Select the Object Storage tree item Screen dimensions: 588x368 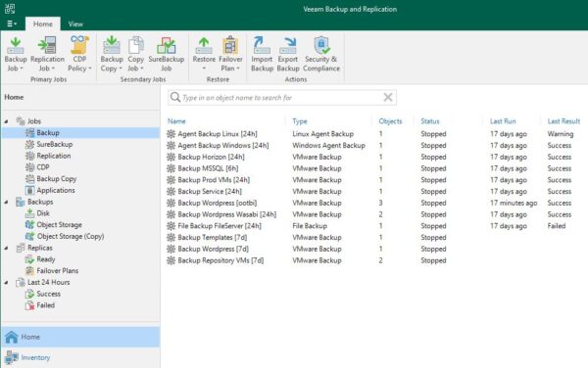click(x=53, y=225)
